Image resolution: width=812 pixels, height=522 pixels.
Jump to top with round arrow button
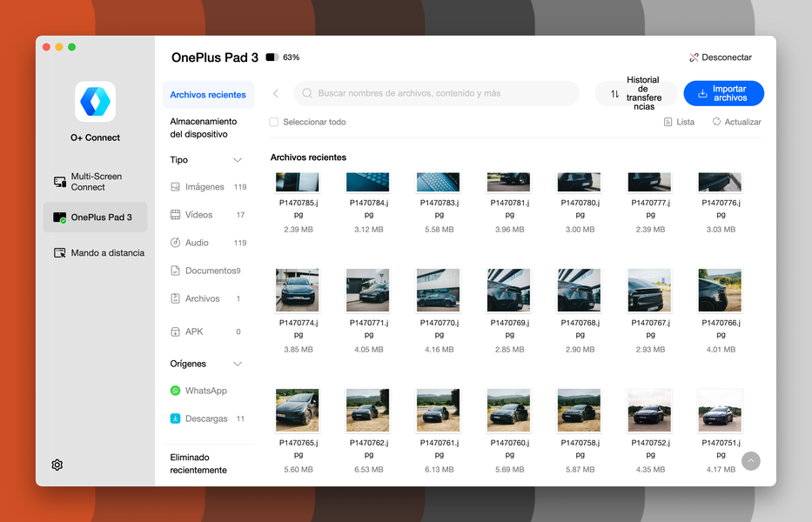tap(751, 461)
